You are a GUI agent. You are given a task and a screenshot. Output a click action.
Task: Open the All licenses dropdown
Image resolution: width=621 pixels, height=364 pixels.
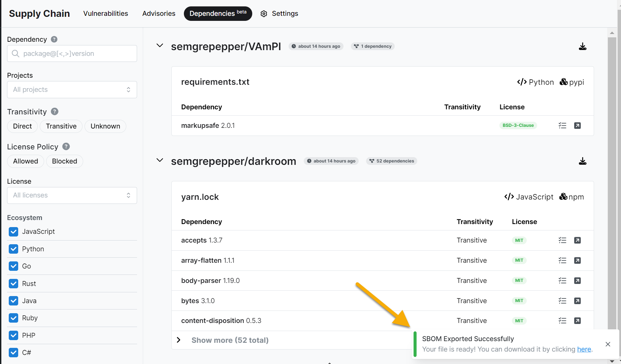point(72,195)
